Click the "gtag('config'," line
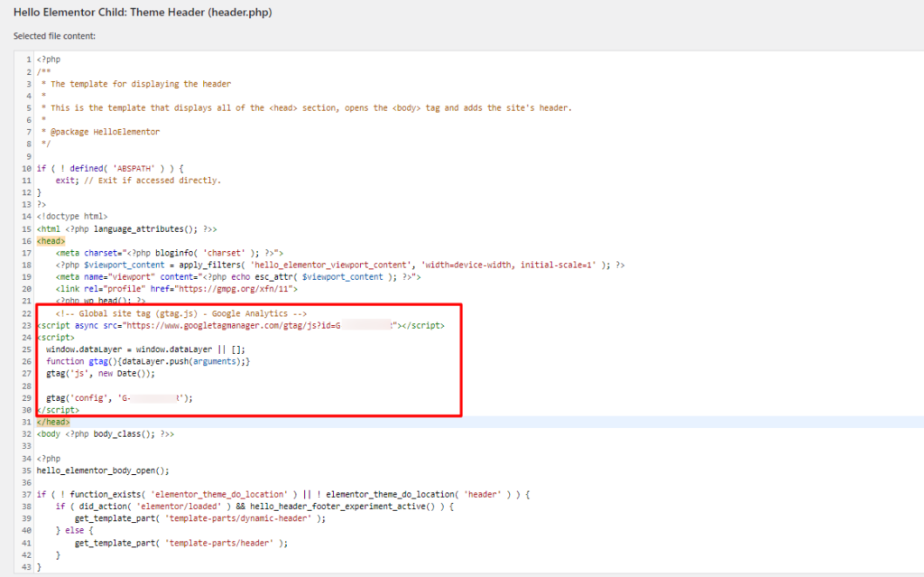Image resolution: width=924 pixels, height=577 pixels. (x=119, y=398)
